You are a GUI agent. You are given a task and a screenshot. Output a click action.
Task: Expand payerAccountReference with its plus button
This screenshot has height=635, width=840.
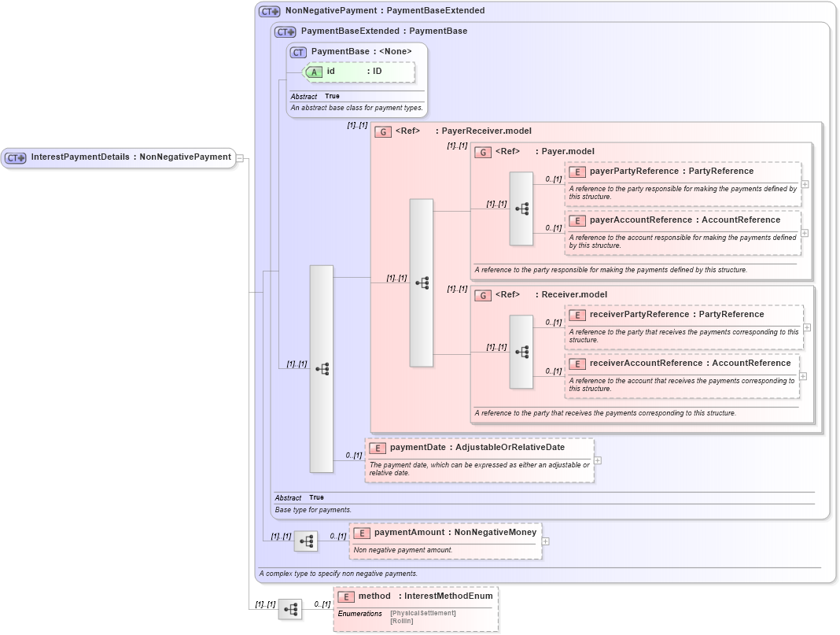pyautogui.click(x=805, y=233)
